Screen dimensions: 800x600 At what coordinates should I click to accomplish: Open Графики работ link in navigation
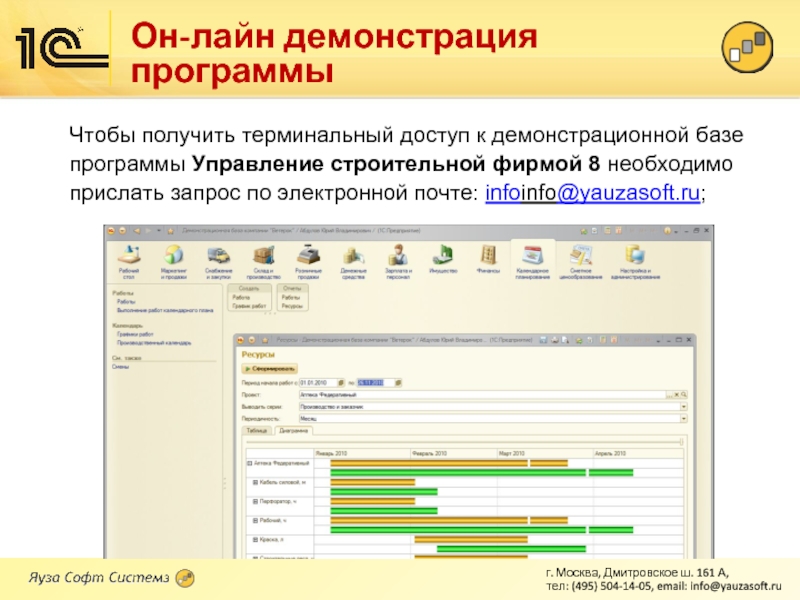135,334
